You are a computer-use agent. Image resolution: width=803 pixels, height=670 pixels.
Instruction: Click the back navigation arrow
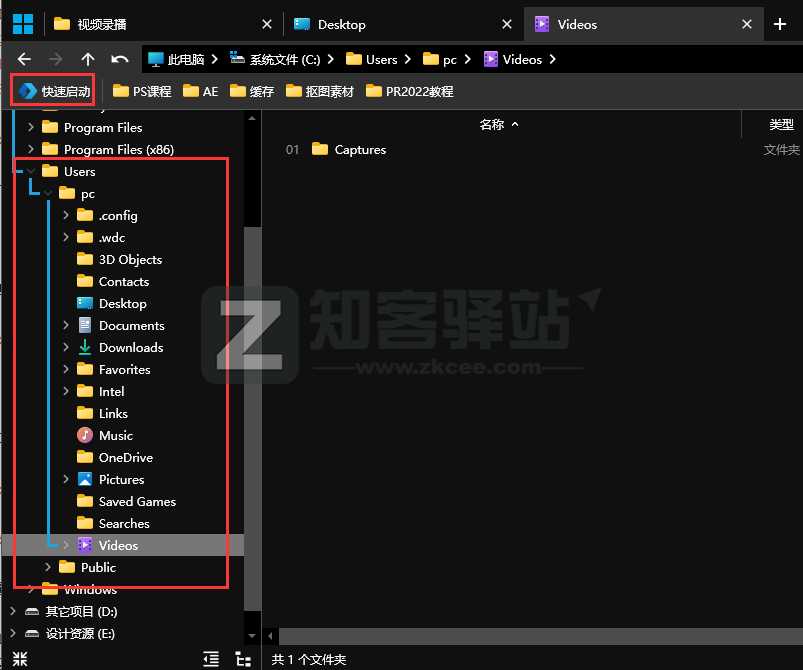(23, 59)
